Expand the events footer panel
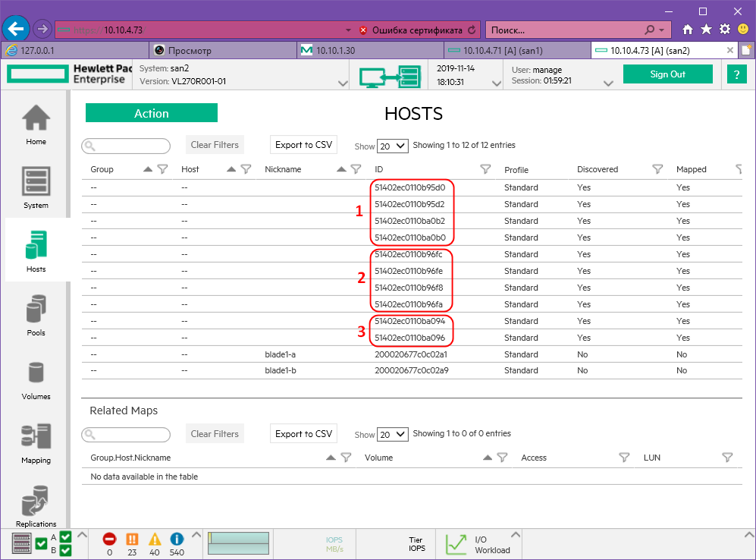 196,534
